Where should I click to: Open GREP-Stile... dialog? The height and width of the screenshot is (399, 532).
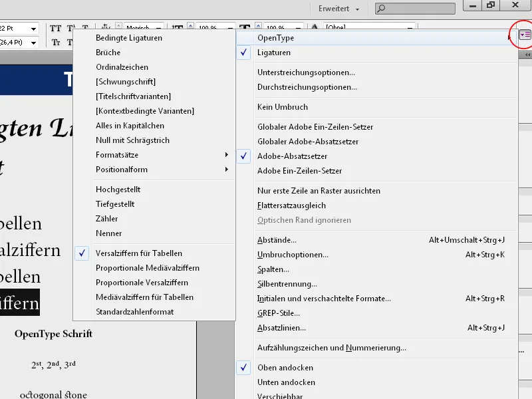click(376, 313)
